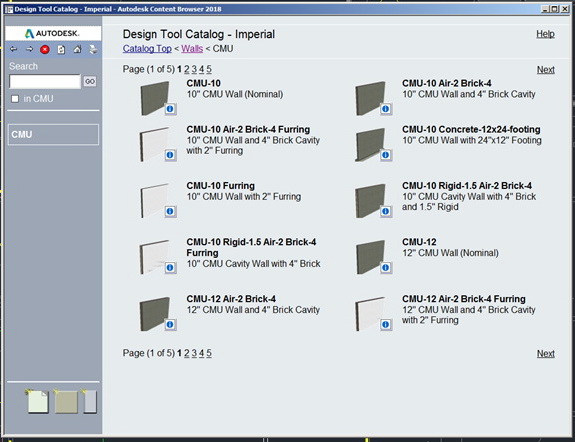575x442 pixels.
Task: Open info icon for CMU-10 wall
Action: pyautogui.click(x=170, y=109)
